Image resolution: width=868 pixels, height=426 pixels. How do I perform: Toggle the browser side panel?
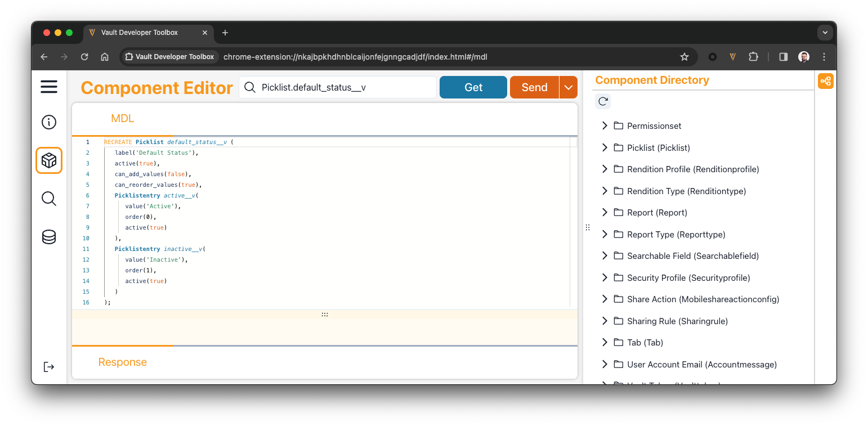783,57
